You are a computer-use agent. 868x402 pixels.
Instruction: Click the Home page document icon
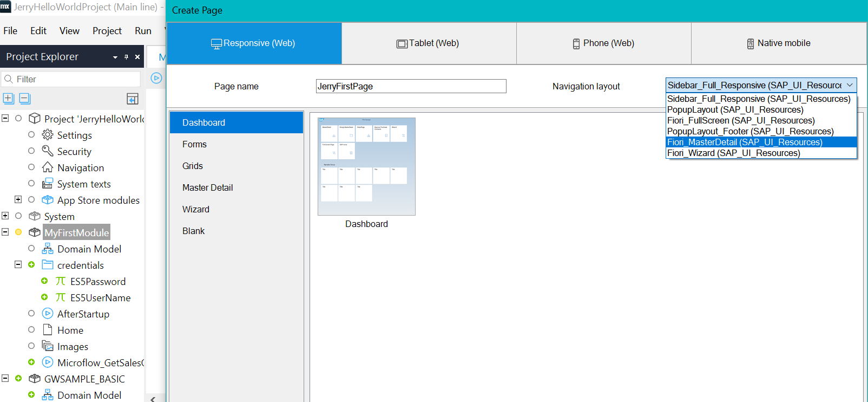48,330
